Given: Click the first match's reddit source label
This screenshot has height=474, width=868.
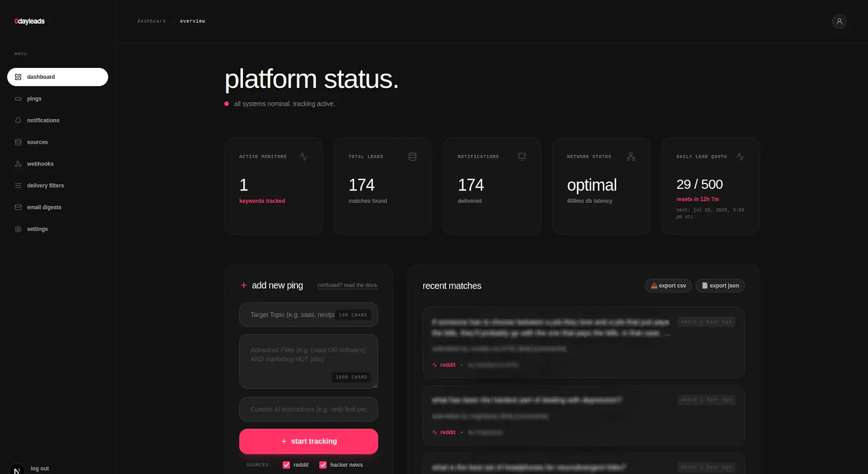Looking at the screenshot, I should point(448,365).
